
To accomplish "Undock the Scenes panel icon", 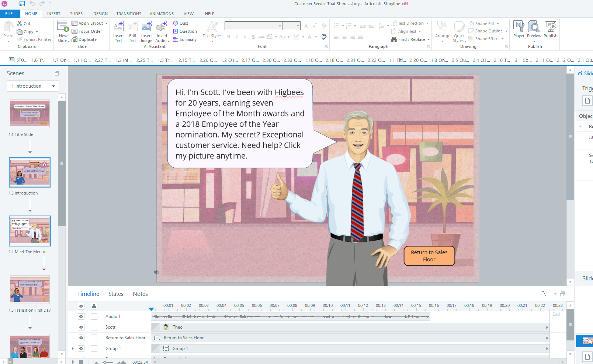I will [57, 73].
